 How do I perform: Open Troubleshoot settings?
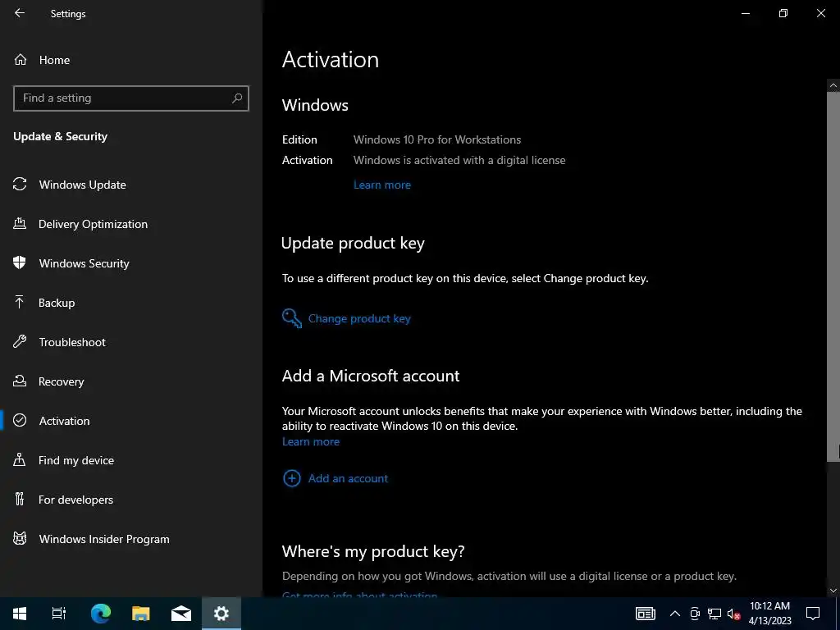(x=72, y=342)
